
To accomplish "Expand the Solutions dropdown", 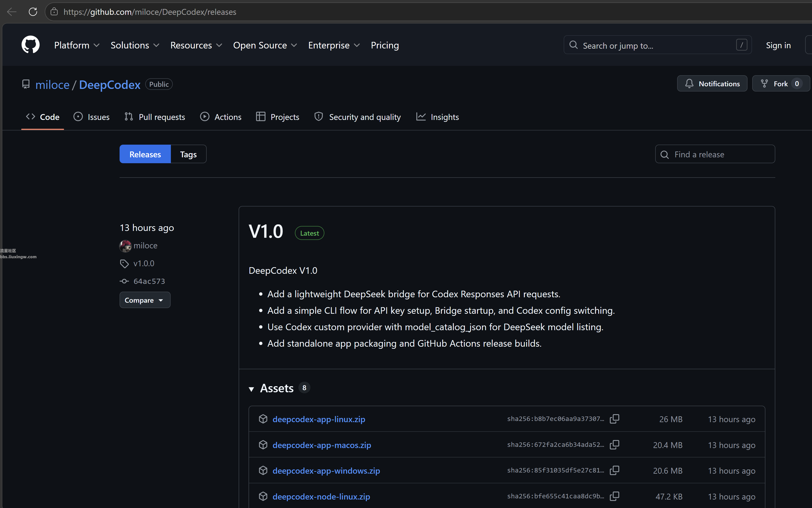I will [135, 45].
